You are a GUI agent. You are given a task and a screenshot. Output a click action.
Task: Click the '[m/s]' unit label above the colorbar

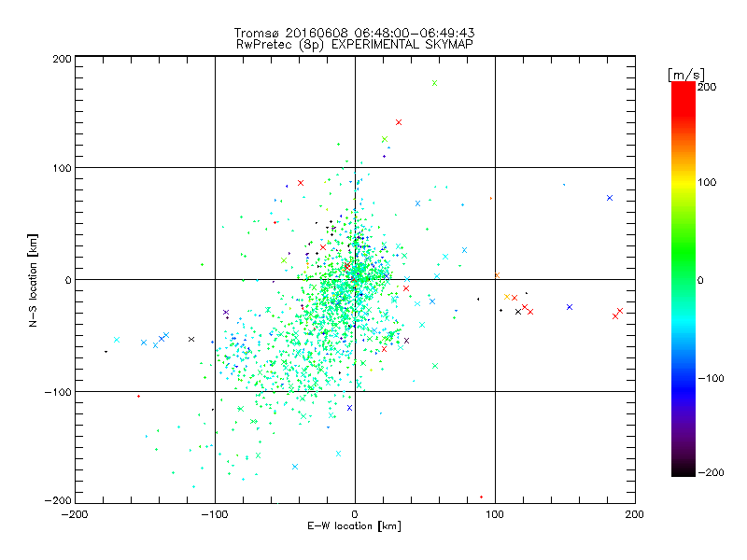(x=685, y=75)
